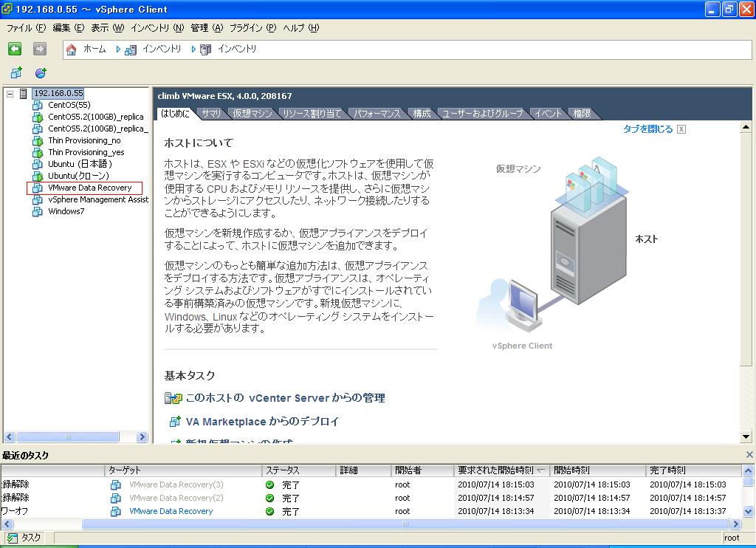The image size is (756, 548).
Task: Click the first インベントリ breadcrumb icon
Action: click(130, 49)
